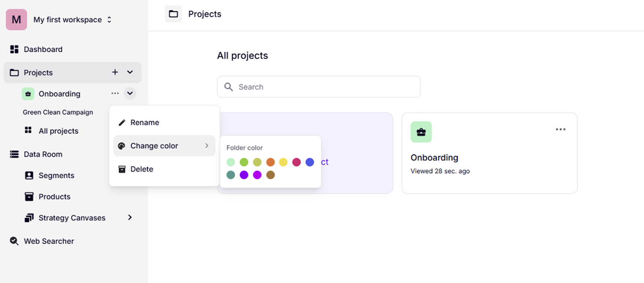Click the plus icon beside Projects
The width and height of the screenshot is (644, 283).
pyautogui.click(x=115, y=72)
